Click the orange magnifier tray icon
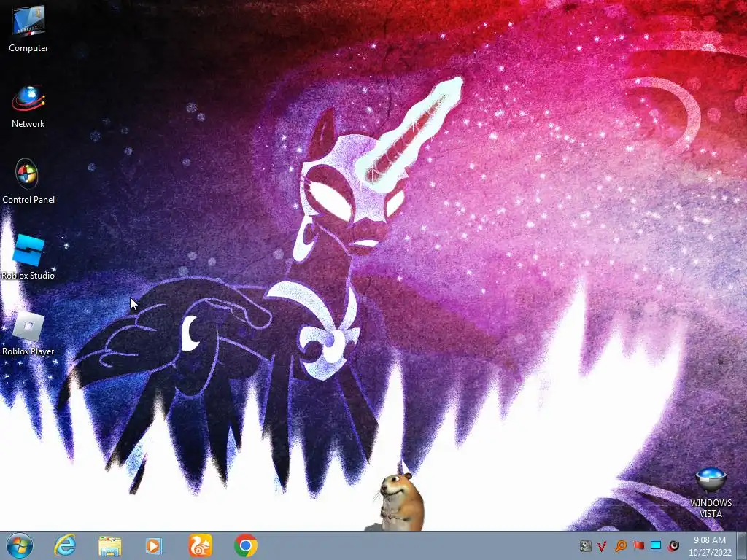The image size is (747, 560). coord(620,545)
